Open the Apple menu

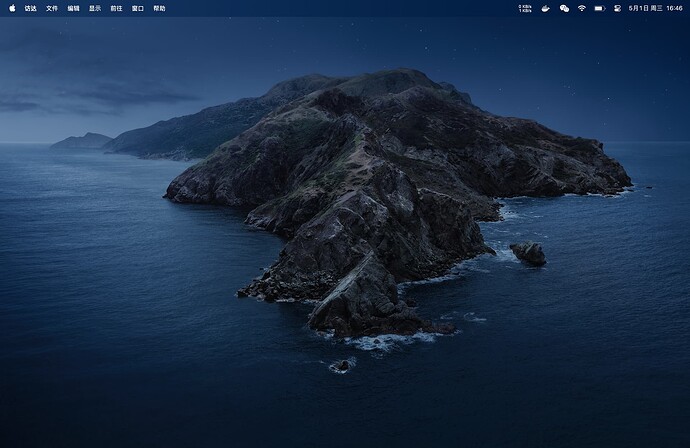coord(12,8)
